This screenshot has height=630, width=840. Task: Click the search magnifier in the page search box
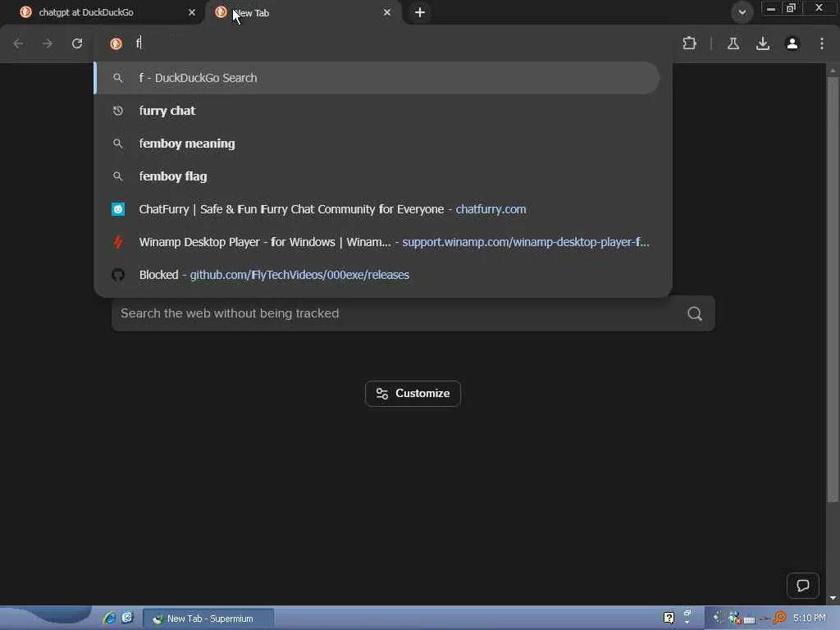694,313
